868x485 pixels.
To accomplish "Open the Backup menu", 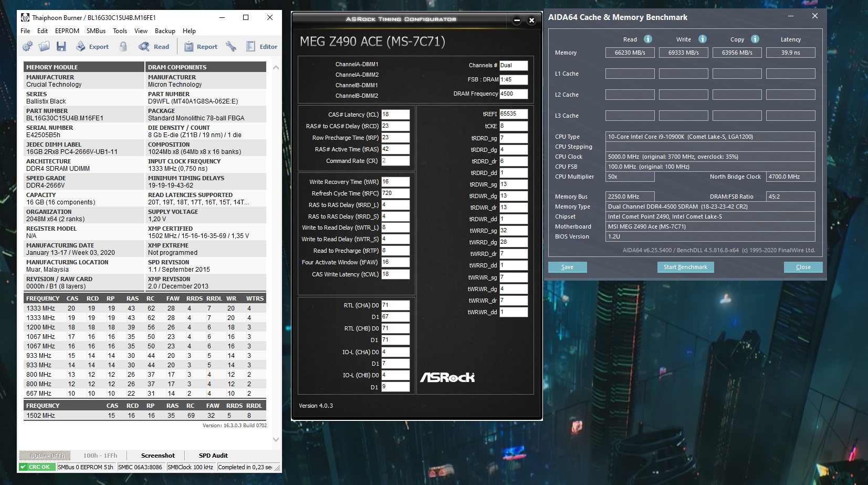I will [165, 31].
